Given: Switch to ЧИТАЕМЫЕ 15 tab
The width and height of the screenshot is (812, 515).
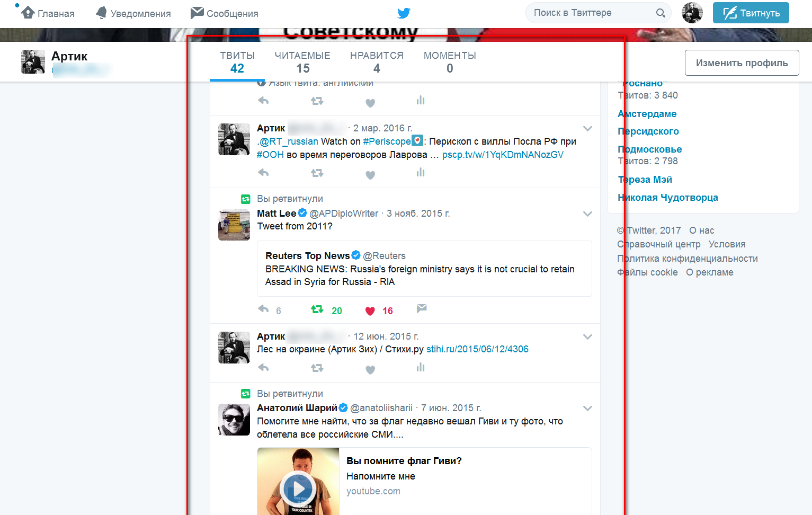Looking at the screenshot, I should [x=302, y=62].
